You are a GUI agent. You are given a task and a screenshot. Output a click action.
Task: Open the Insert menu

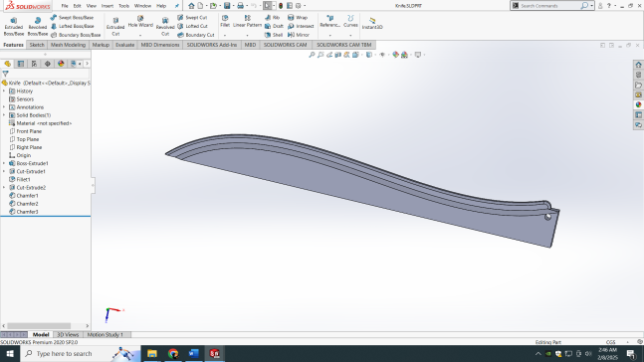[x=107, y=6]
